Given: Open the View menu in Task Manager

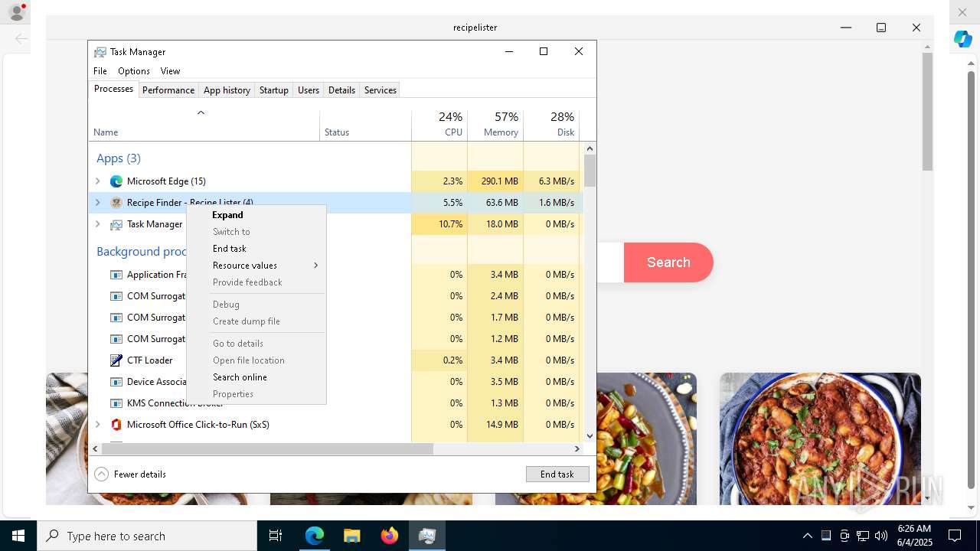Looking at the screenshot, I should point(170,71).
